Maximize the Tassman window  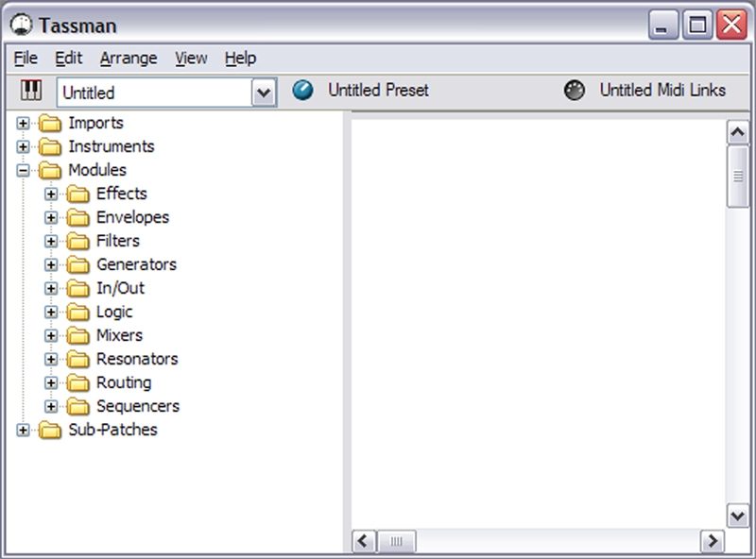click(x=697, y=25)
